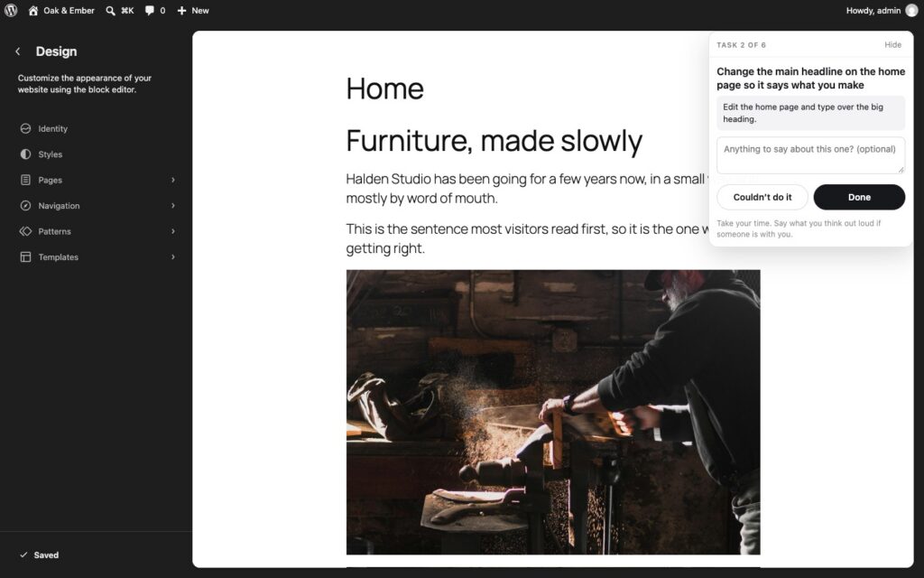Click the TASK 2 OF 6 label
The width and height of the screenshot is (924, 578).
point(742,45)
